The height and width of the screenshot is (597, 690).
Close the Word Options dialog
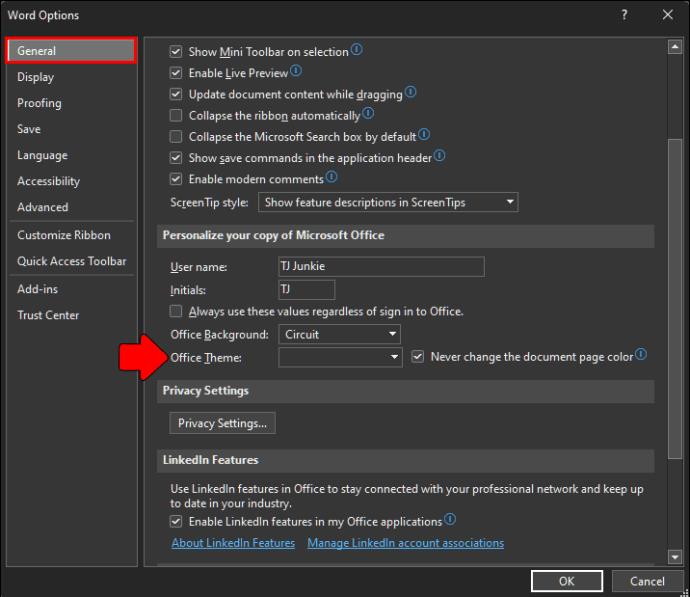[x=668, y=15]
